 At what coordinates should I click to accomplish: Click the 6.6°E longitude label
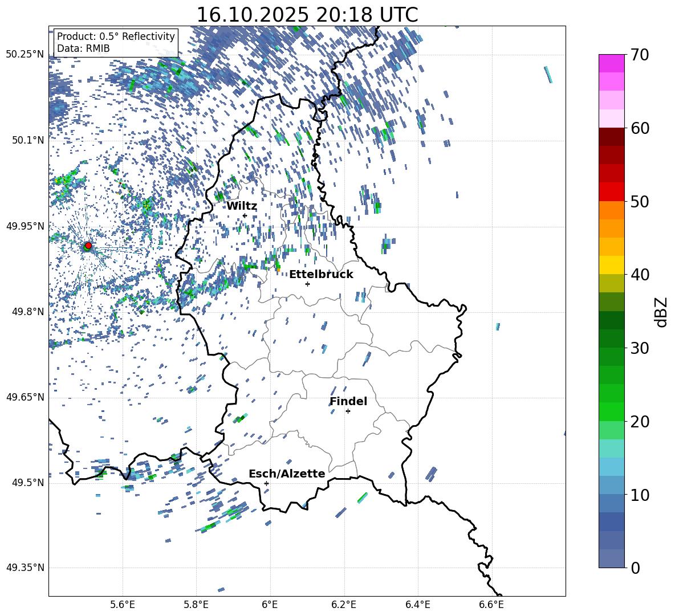(491, 605)
